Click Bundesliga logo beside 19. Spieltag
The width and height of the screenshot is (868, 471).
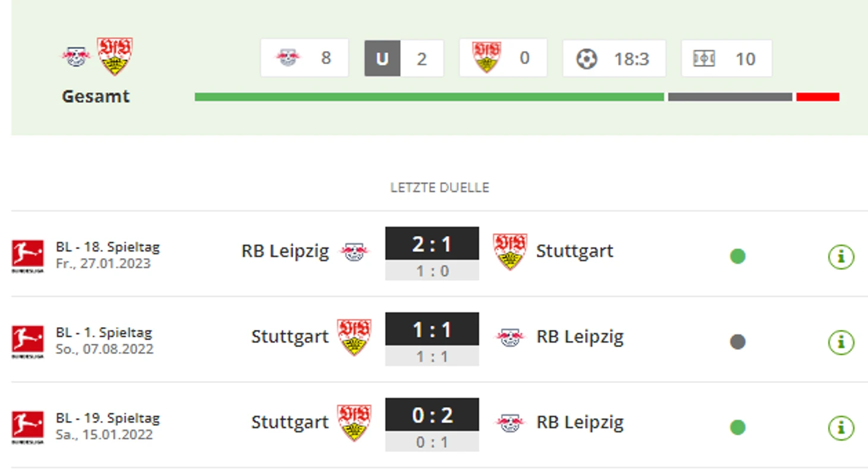pos(27,428)
